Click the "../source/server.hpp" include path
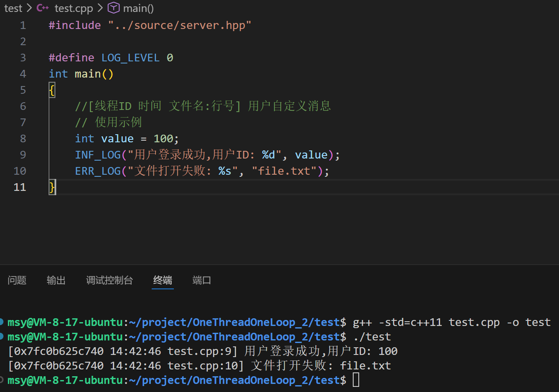The width and height of the screenshot is (559, 392). 180,26
